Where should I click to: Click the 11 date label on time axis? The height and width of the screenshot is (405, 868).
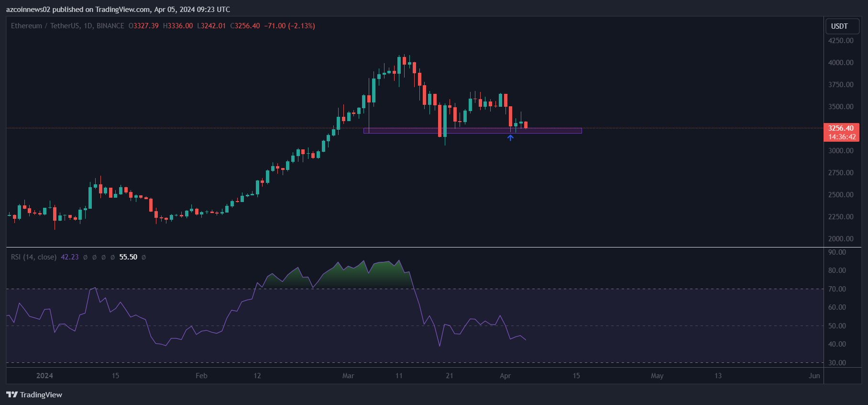click(399, 376)
